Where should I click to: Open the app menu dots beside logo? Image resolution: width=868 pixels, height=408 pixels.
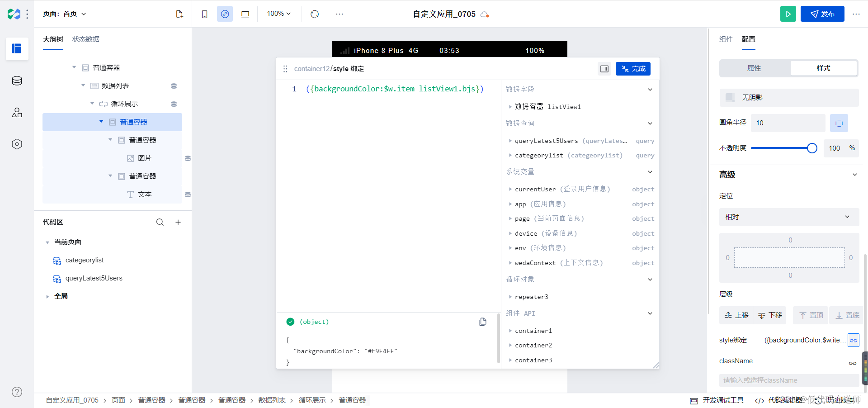pyautogui.click(x=28, y=14)
